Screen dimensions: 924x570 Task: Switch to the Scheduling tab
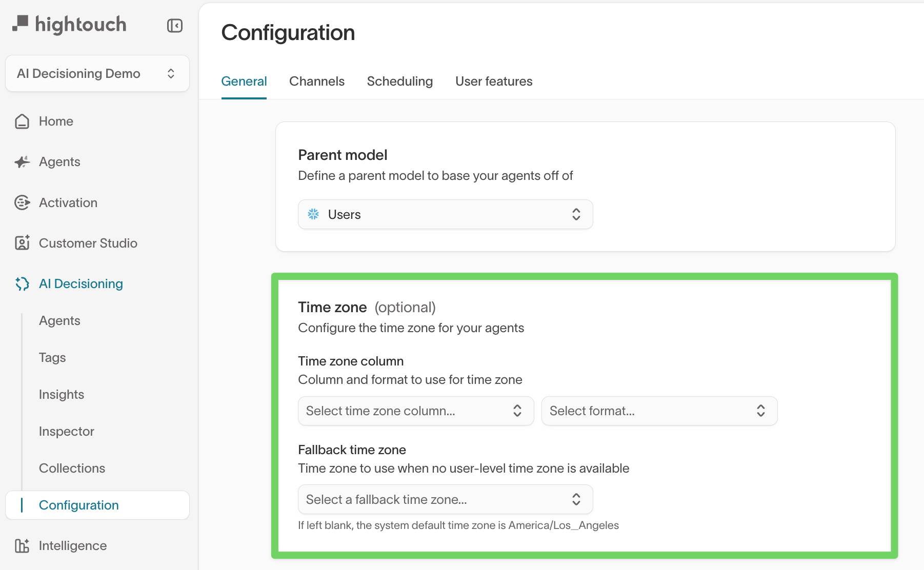click(399, 82)
